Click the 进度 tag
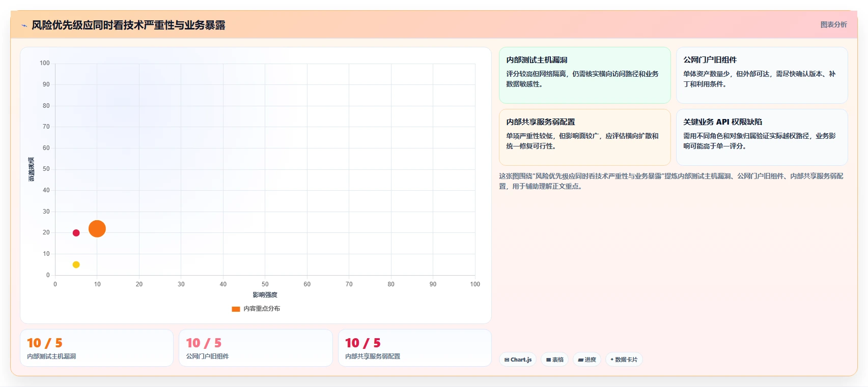 587,360
